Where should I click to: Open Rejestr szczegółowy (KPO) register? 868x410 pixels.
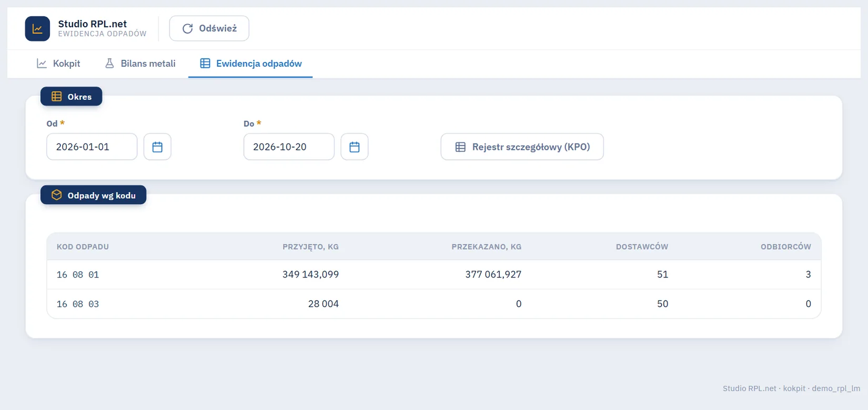coord(522,147)
